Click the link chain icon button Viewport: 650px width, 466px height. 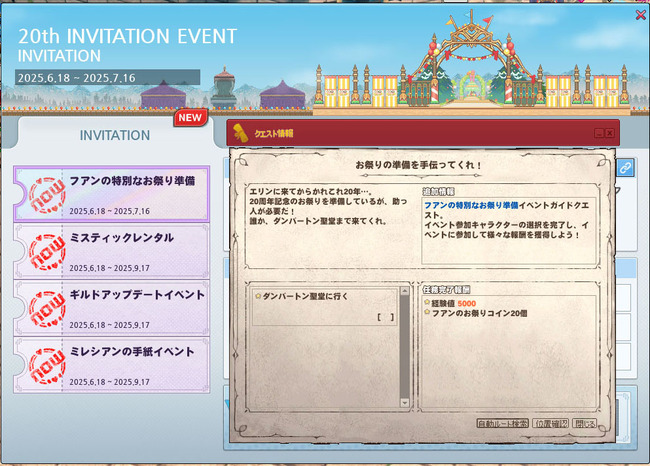626,167
